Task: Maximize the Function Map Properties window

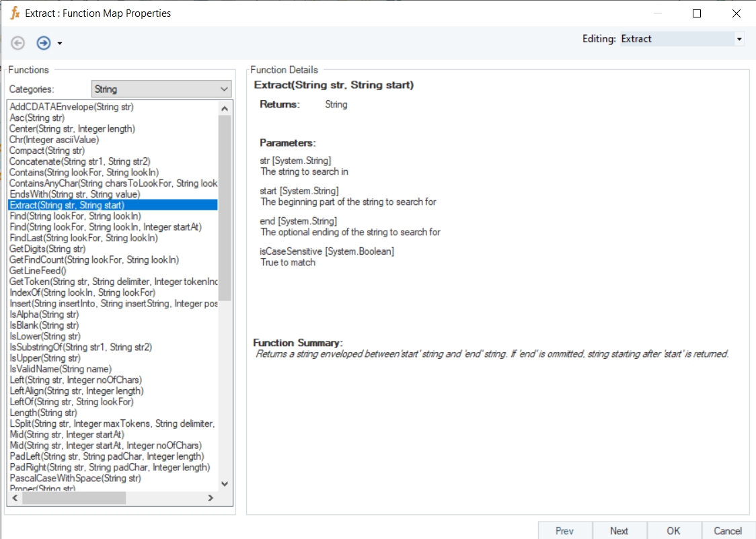Action: pyautogui.click(x=697, y=13)
